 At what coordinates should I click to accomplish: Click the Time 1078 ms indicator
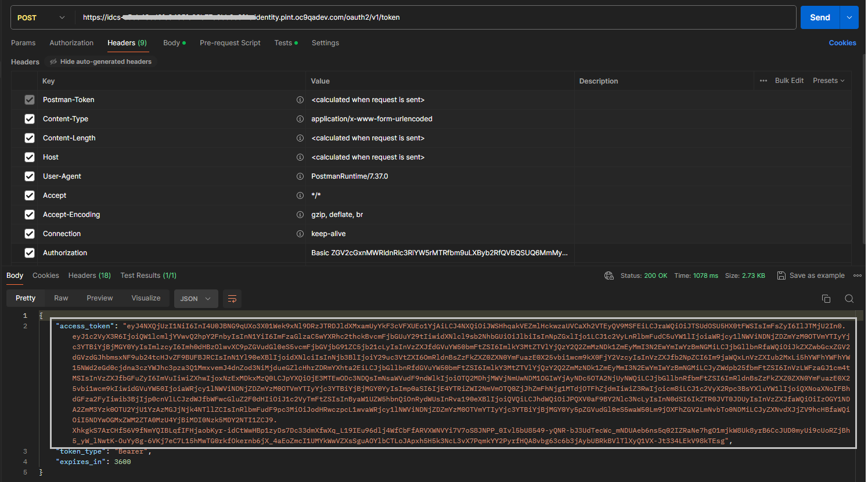696,276
